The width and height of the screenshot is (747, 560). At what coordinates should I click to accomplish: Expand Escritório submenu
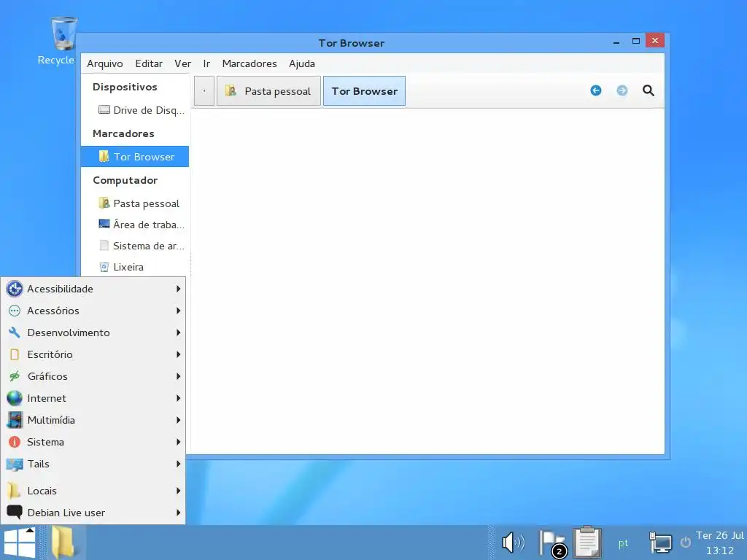[93, 354]
